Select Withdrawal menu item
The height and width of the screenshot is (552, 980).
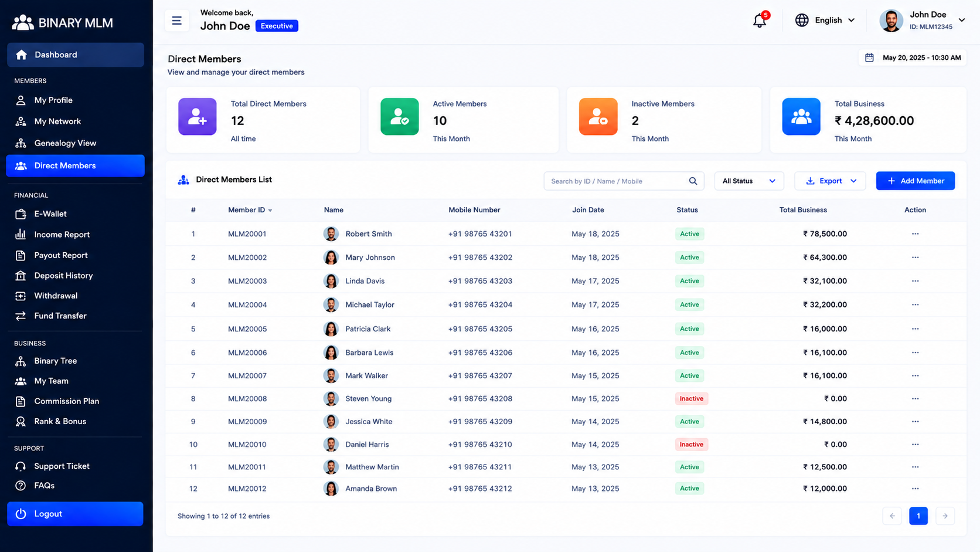[x=56, y=296]
